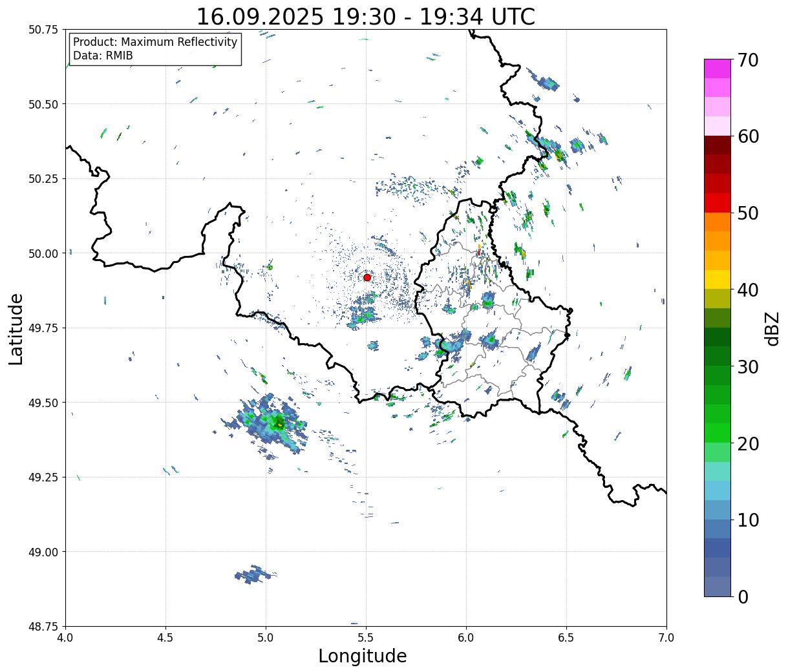Viewport: 788px width, 672px height.
Task: Click the colorbar 0 tick label
Action: point(743,596)
